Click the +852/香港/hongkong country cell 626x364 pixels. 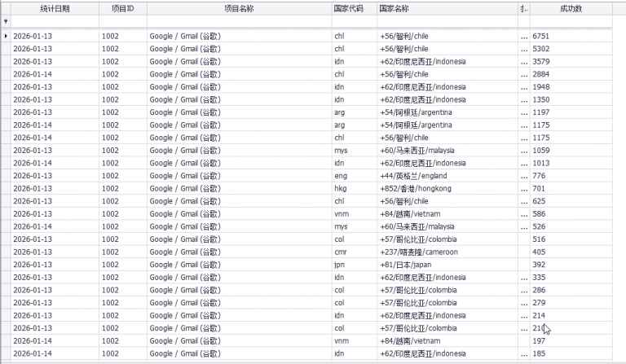(x=447, y=189)
